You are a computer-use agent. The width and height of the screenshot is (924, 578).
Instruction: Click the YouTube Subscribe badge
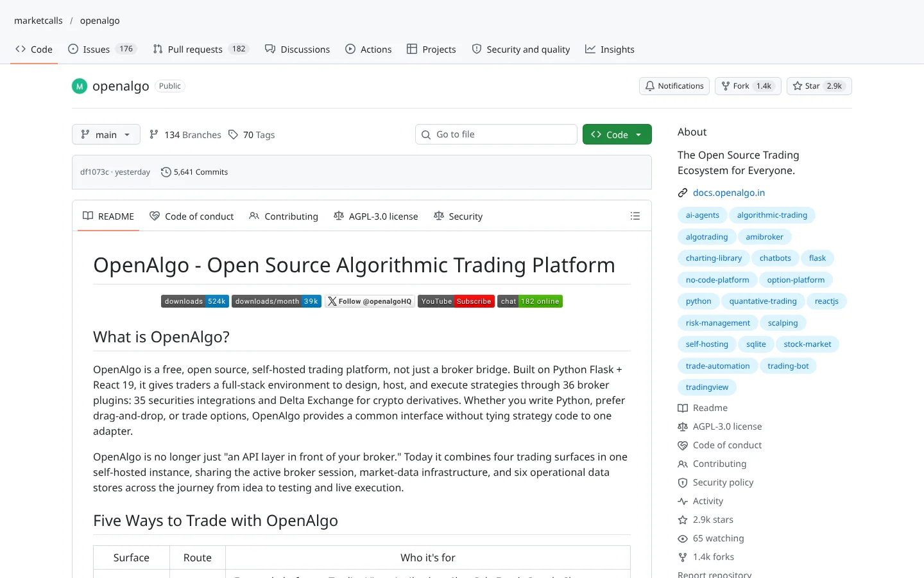(x=456, y=301)
